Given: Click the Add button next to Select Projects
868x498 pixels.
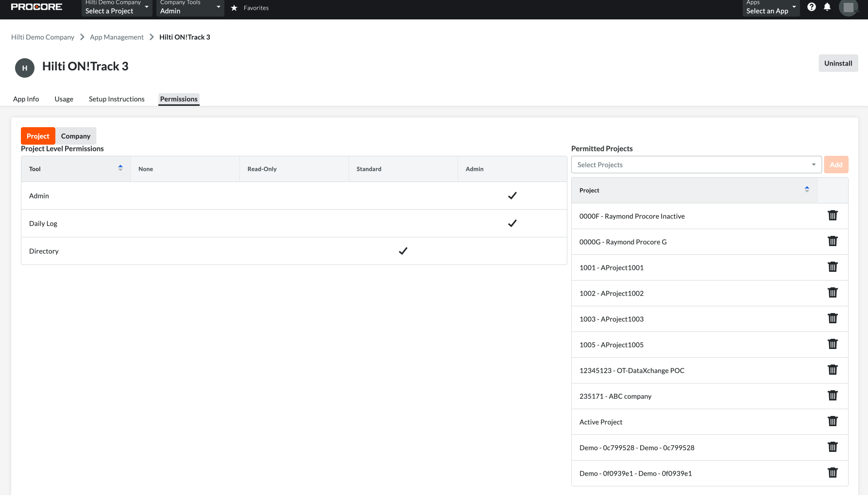Looking at the screenshot, I should (836, 165).
